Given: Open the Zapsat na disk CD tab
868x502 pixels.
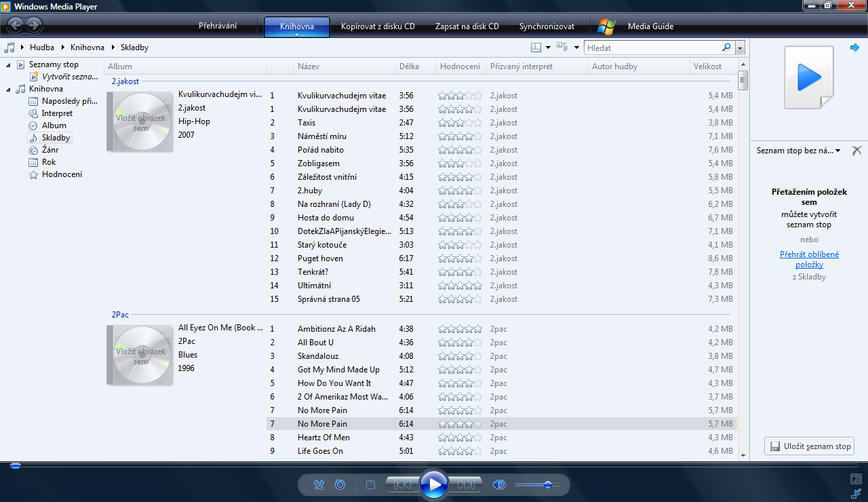Looking at the screenshot, I should [467, 26].
